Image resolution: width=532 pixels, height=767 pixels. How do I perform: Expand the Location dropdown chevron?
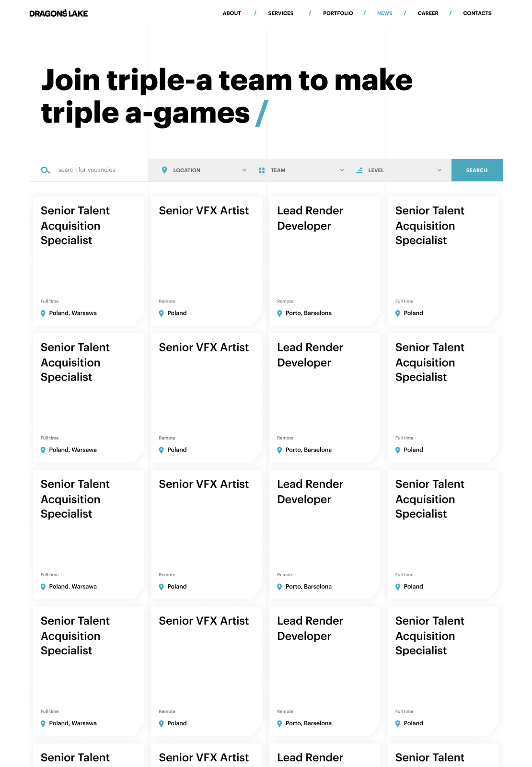[x=244, y=170]
